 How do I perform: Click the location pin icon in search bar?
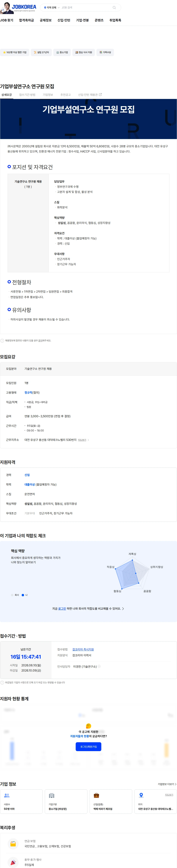(x=45, y=7)
